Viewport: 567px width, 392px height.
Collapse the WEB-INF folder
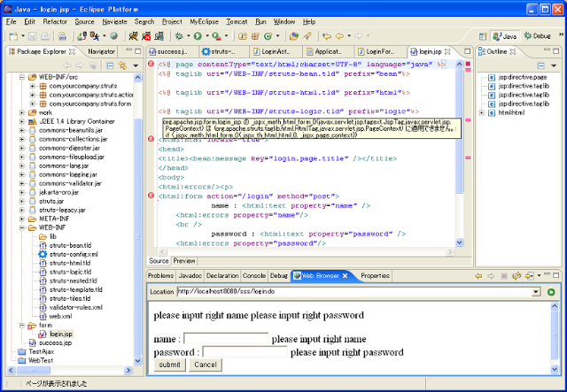click(22, 227)
